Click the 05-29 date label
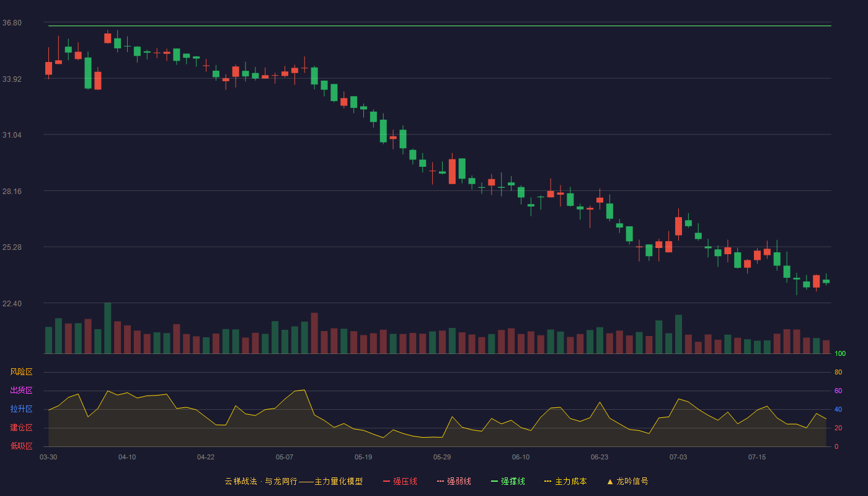This screenshot has width=868, height=496. (x=442, y=457)
